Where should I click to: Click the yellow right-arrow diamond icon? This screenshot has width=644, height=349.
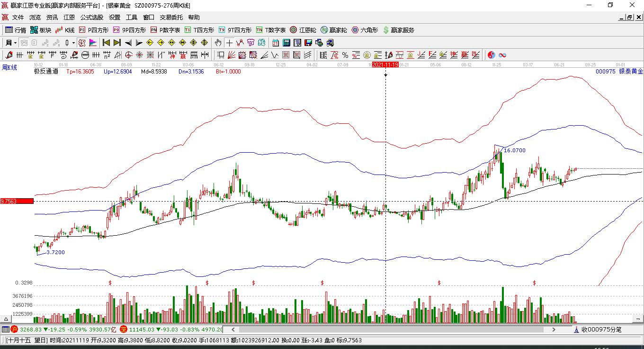[161, 43]
